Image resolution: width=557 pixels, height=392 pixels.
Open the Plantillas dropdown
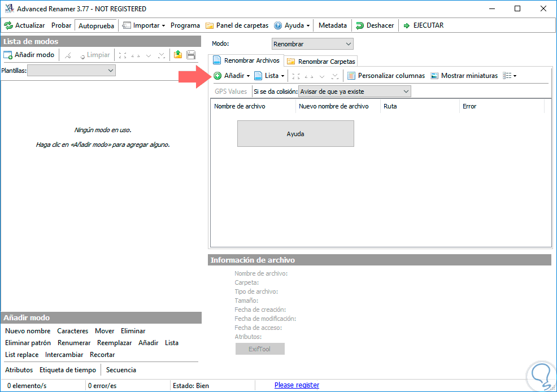tap(71, 71)
